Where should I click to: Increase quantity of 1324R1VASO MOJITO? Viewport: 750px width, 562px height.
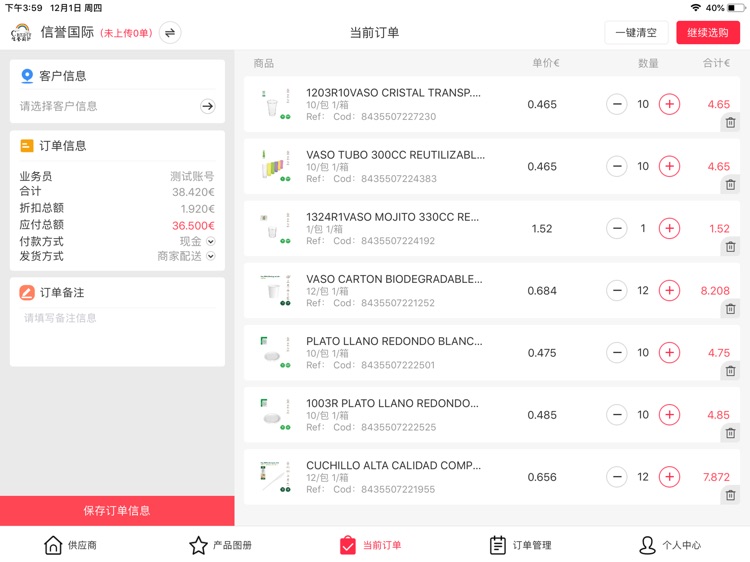[x=670, y=229]
